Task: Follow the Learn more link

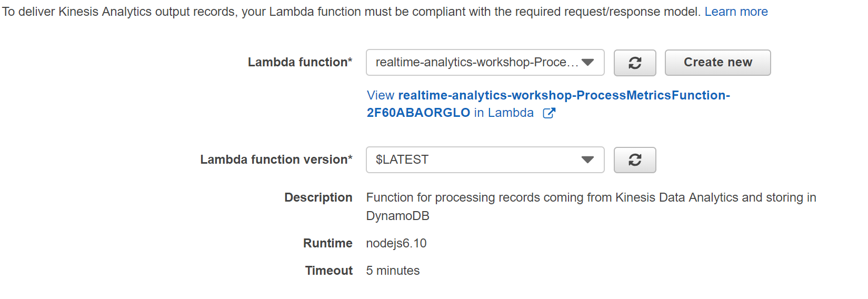Action: click(736, 12)
